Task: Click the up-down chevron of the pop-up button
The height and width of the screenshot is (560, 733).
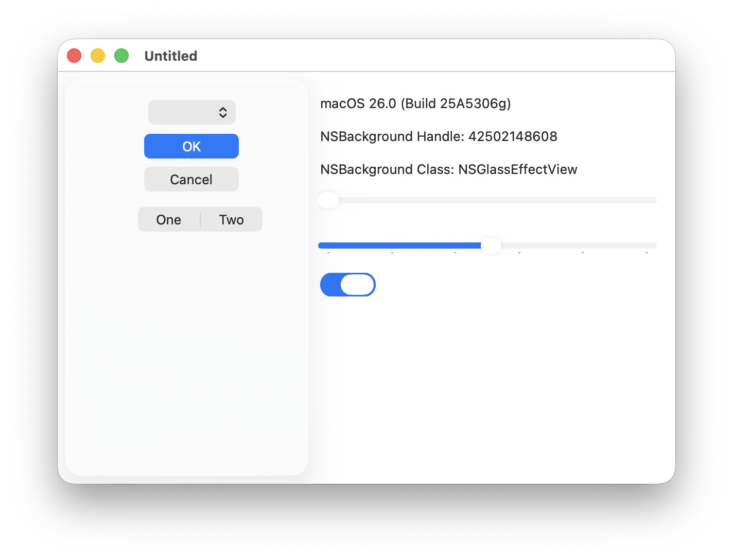Action: coord(223,112)
